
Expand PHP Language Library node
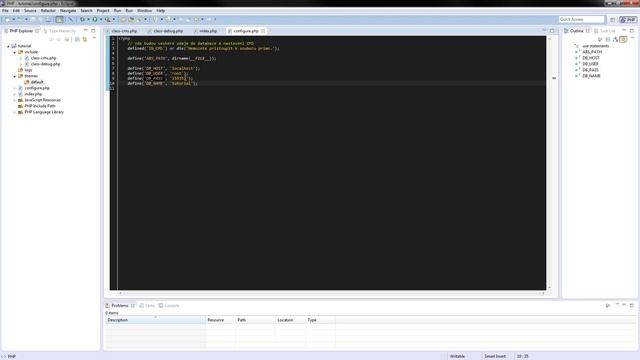(15, 112)
